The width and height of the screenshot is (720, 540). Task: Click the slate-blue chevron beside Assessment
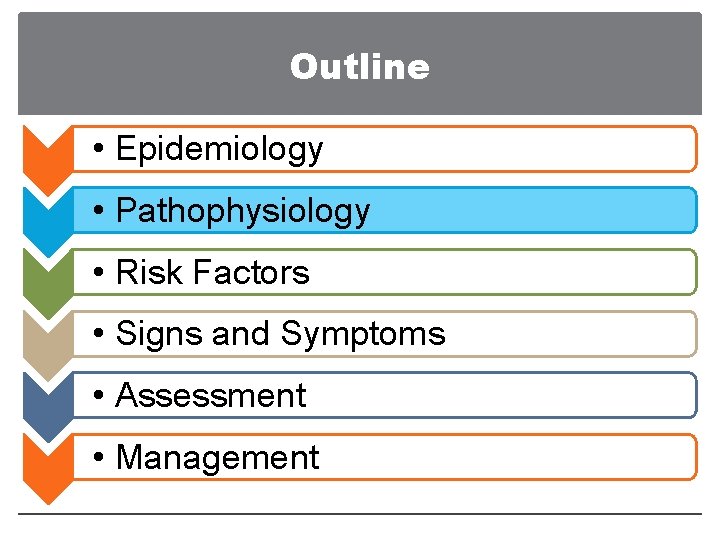tap(45, 397)
